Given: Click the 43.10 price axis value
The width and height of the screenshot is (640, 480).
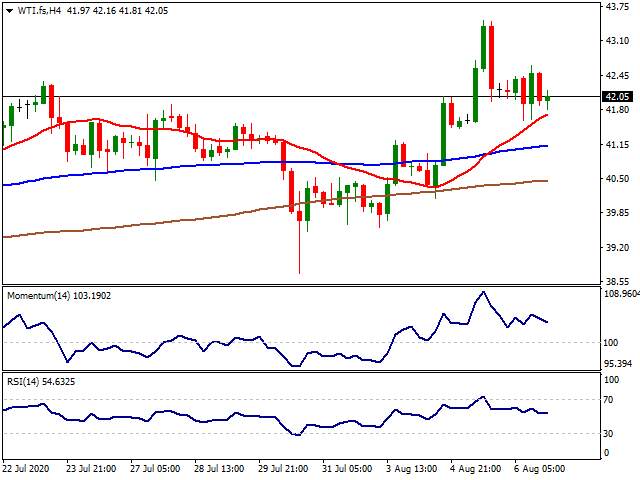Looking at the screenshot, I should [618, 40].
